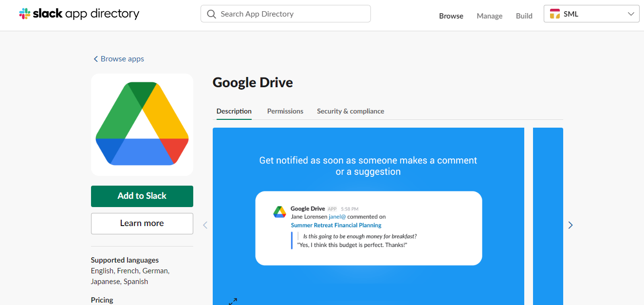
Task: Switch to Security & compliance tab
Action: (x=350, y=111)
